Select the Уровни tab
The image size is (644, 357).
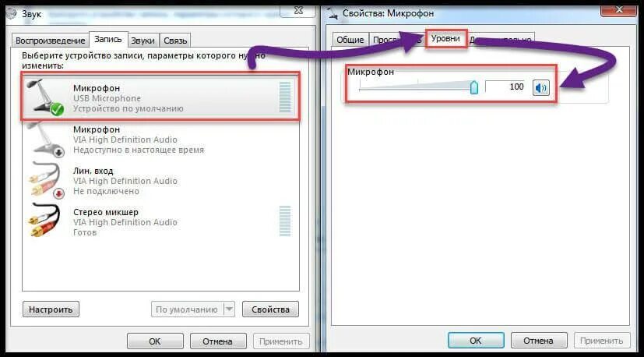tap(445, 38)
